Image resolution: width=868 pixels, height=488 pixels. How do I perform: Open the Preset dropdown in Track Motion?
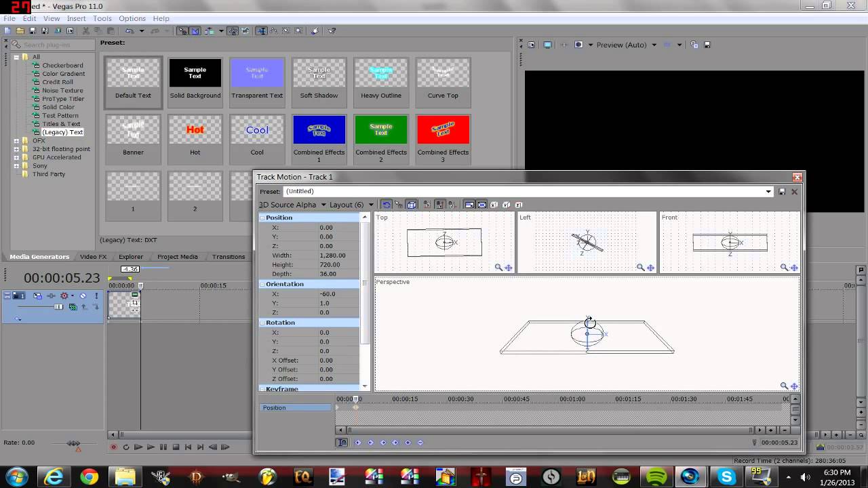[x=768, y=192]
